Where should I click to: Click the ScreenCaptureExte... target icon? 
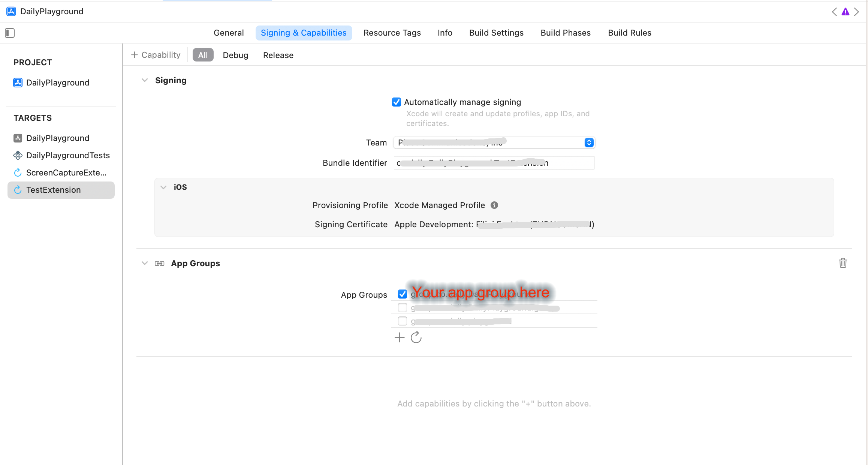point(19,172)
